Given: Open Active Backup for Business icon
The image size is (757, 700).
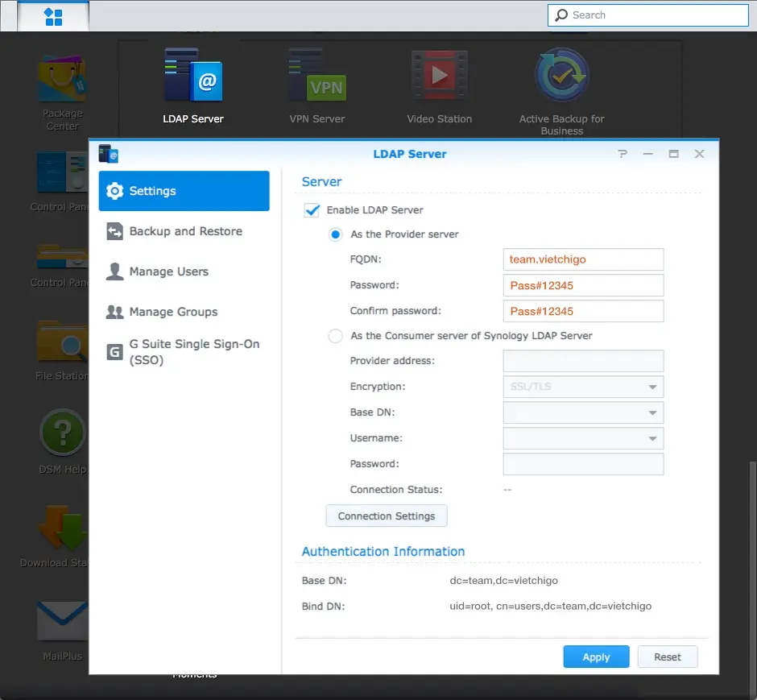Looking at the screenshot, I should point(561,75).
